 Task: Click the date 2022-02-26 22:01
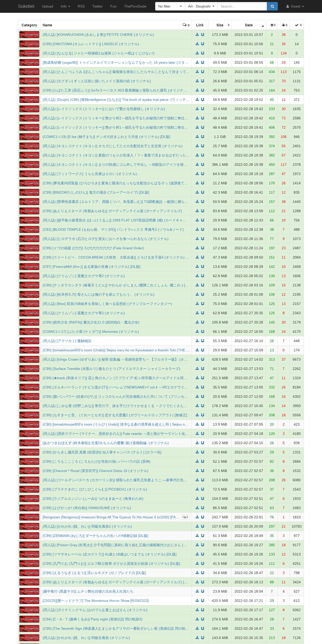click(x=249, y=517)
